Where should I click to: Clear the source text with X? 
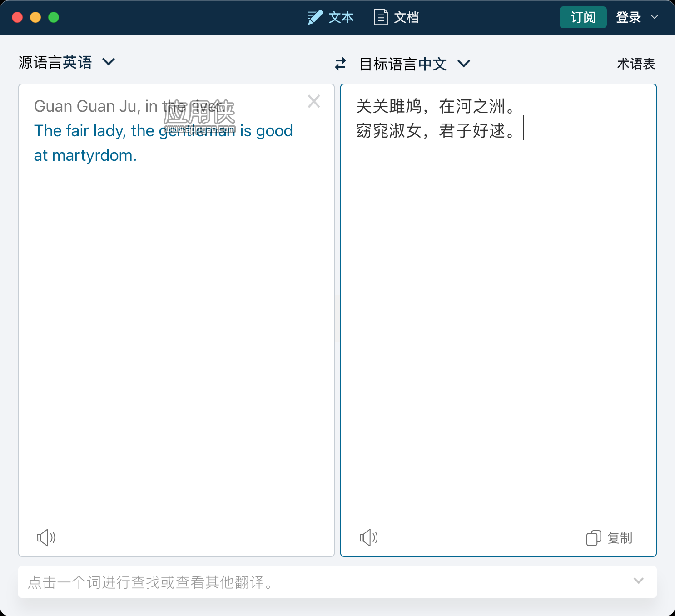pos(314,101)
